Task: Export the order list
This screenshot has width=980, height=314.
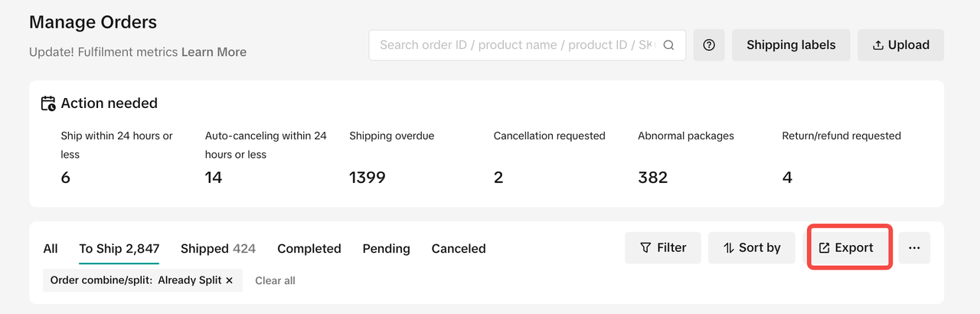Action: pos(846,248)
